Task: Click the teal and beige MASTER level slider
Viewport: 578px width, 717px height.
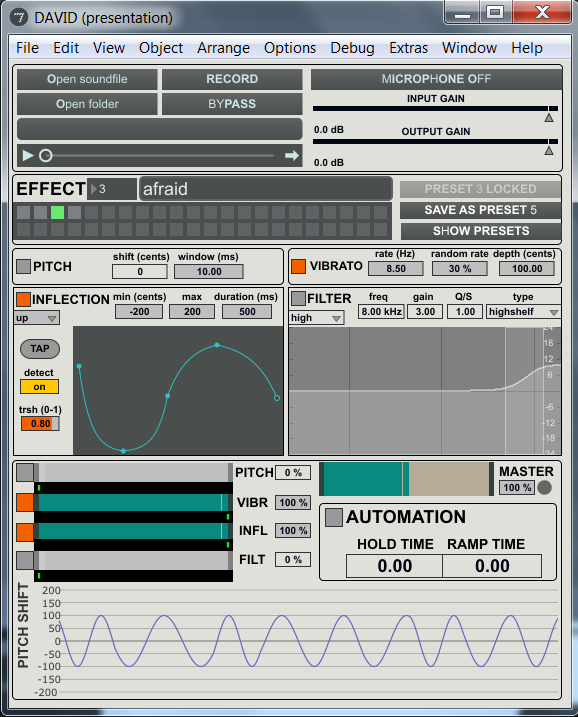Action: (406, 479)
